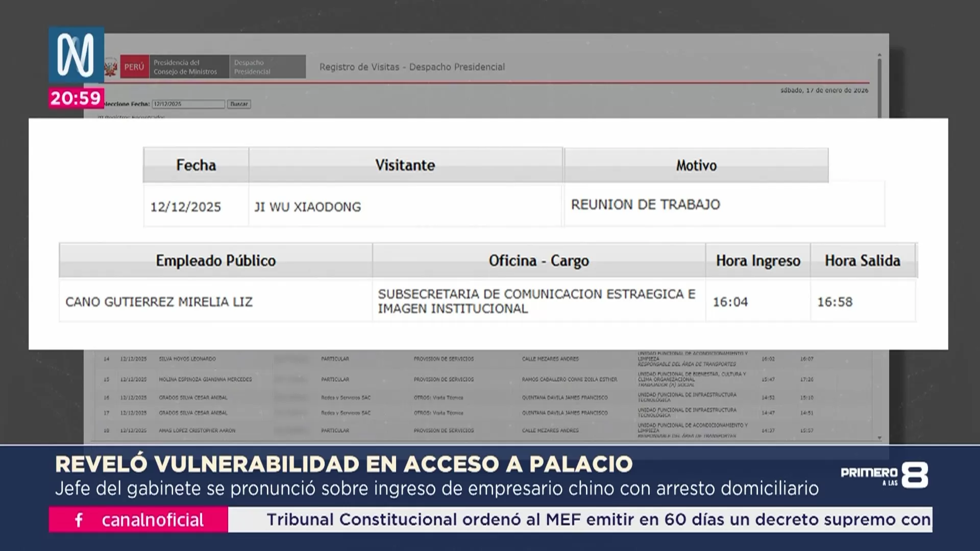Click the 20:59 clock badge
The height and width of the screenshot is (551, 980).
(x=76, y=98)
